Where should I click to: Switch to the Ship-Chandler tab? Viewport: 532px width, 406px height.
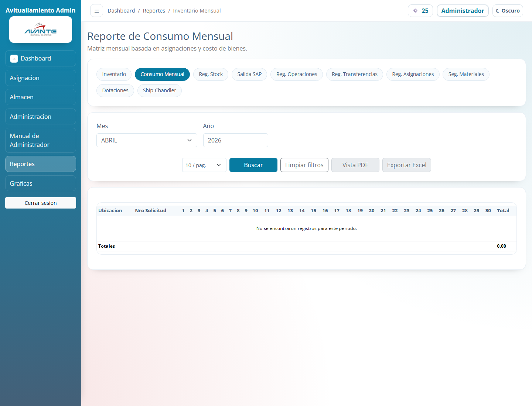pos(159,90)
